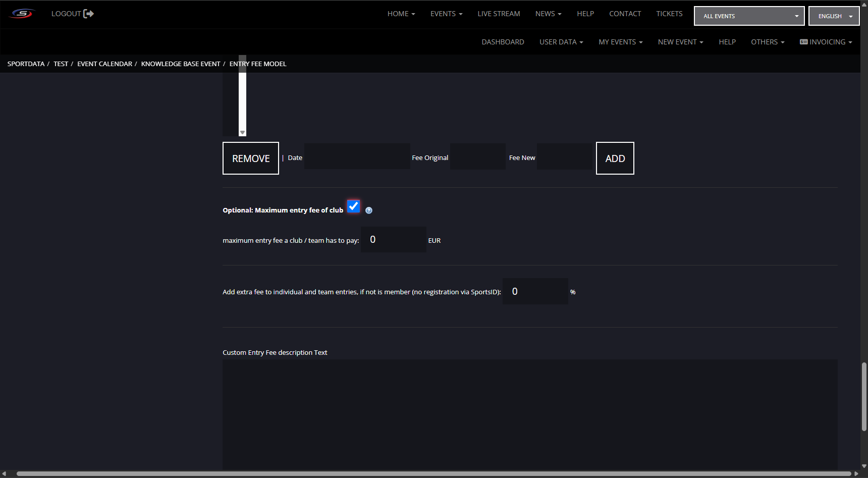868x478 pixels.
Task: Focus the Fee Original input field
Action: (478, 156)
